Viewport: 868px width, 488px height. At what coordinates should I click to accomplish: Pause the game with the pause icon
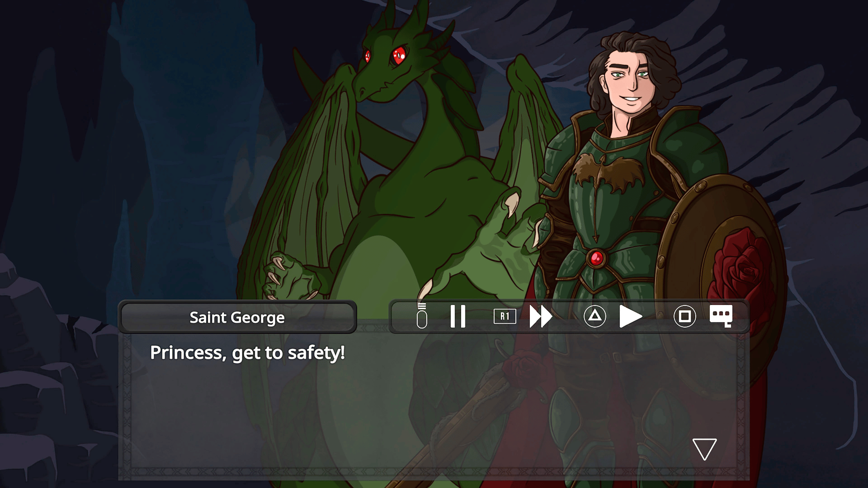(458, 316)
